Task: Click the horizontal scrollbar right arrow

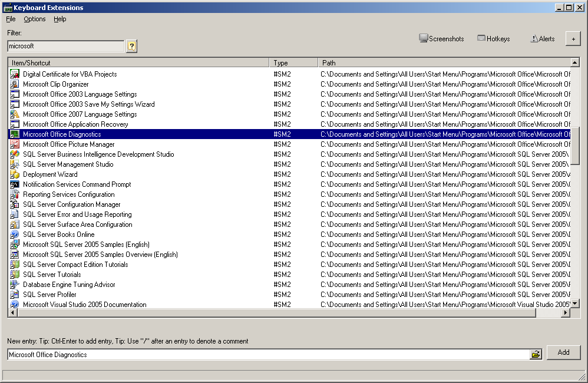Action: (x=566, y=313)
